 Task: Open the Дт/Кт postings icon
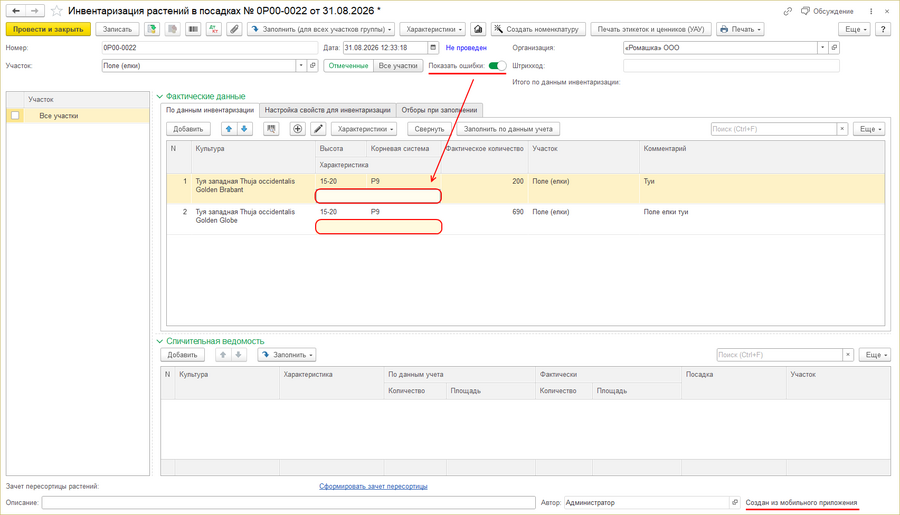click(214, 29)
